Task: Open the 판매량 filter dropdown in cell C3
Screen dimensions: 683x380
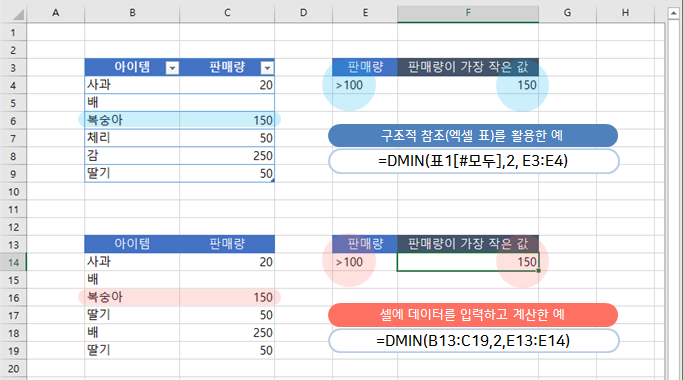Action: click(x=267, y=68)
